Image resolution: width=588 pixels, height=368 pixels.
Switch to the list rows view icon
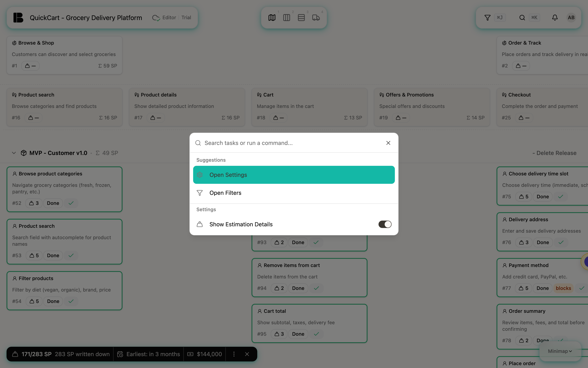301,18
